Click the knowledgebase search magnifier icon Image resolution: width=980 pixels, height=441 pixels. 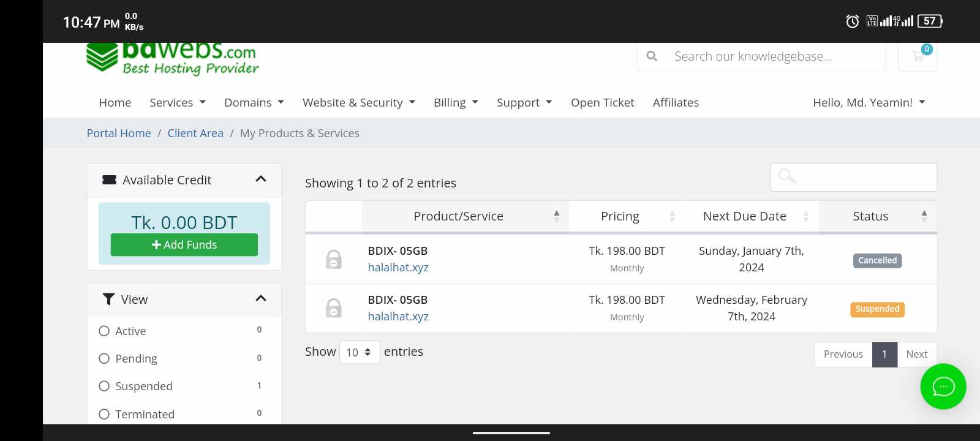click(x=652, y=56)
